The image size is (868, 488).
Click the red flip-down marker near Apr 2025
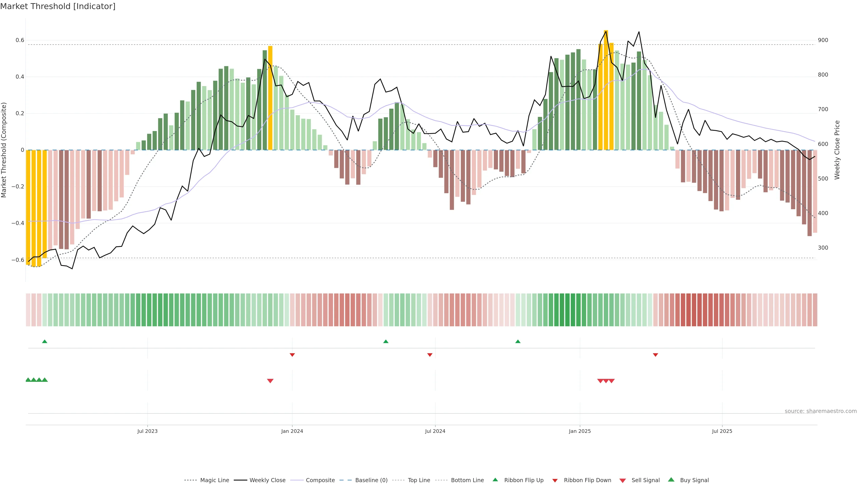click(x=655, y=355)
